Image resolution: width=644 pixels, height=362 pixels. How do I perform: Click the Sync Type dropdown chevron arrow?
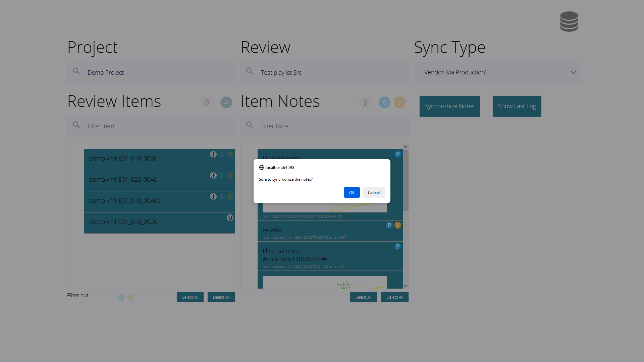pos(574,72)
